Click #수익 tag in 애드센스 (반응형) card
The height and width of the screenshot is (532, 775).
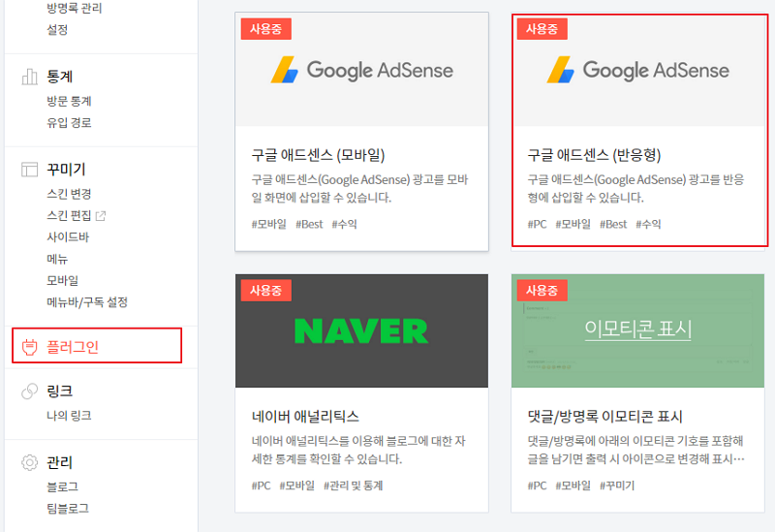(648, 224)
